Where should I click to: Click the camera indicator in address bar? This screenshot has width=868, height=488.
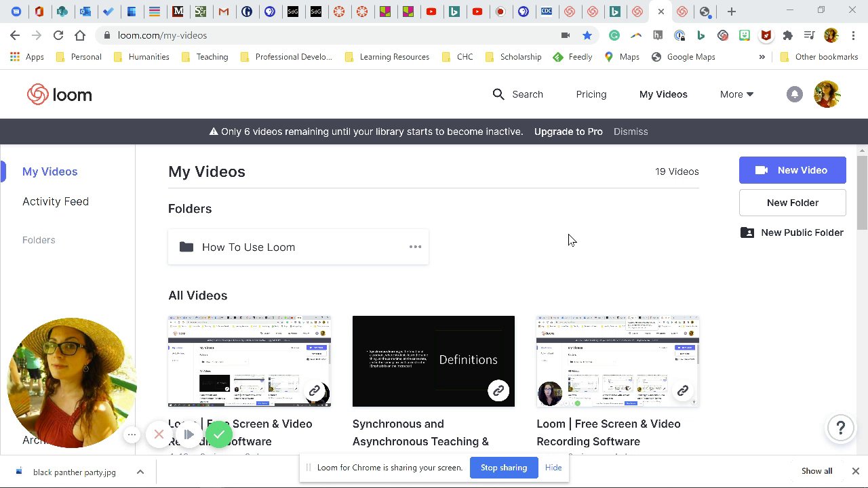tap(566, 35)
